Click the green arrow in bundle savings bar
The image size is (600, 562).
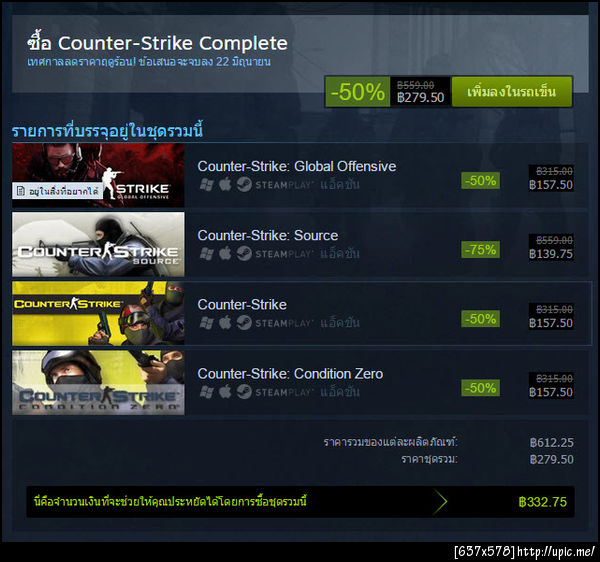440,502
